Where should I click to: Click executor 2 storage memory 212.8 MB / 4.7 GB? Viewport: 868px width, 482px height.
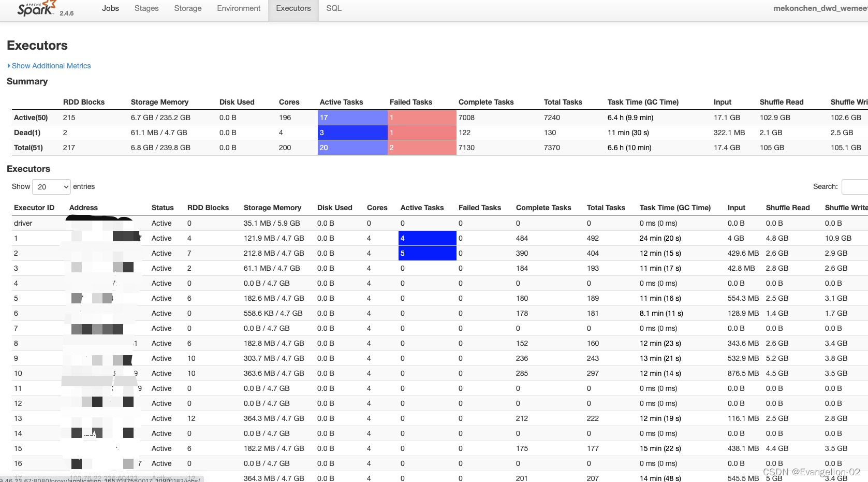274,253
